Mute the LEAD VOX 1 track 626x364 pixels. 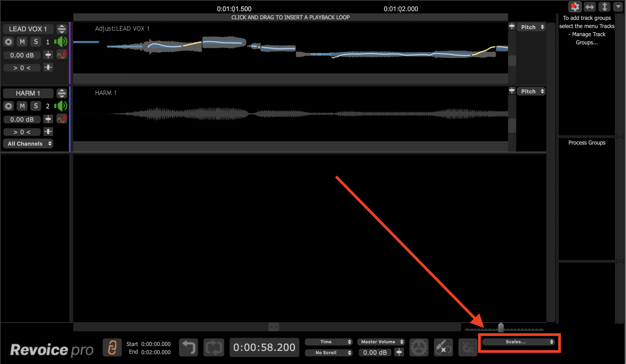click(22, 42)
